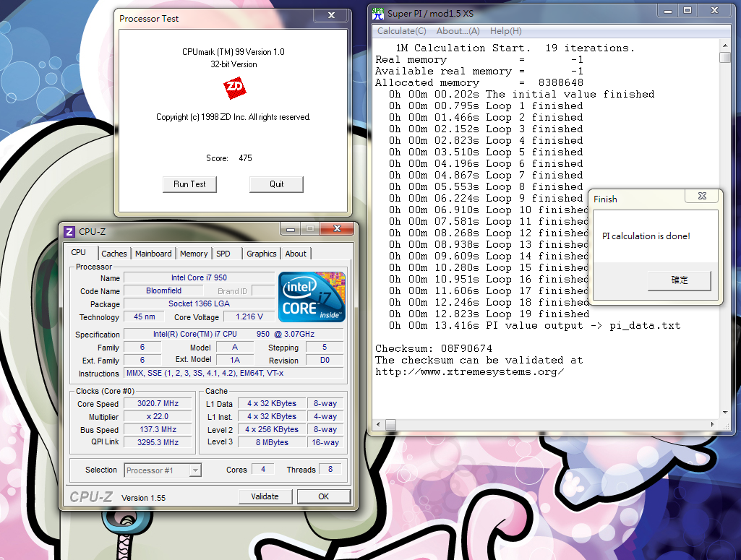This screenshot has height=560, width=741.
Task: Click the Instructions MMX, SSE field
Action: [x=234, y=373]
